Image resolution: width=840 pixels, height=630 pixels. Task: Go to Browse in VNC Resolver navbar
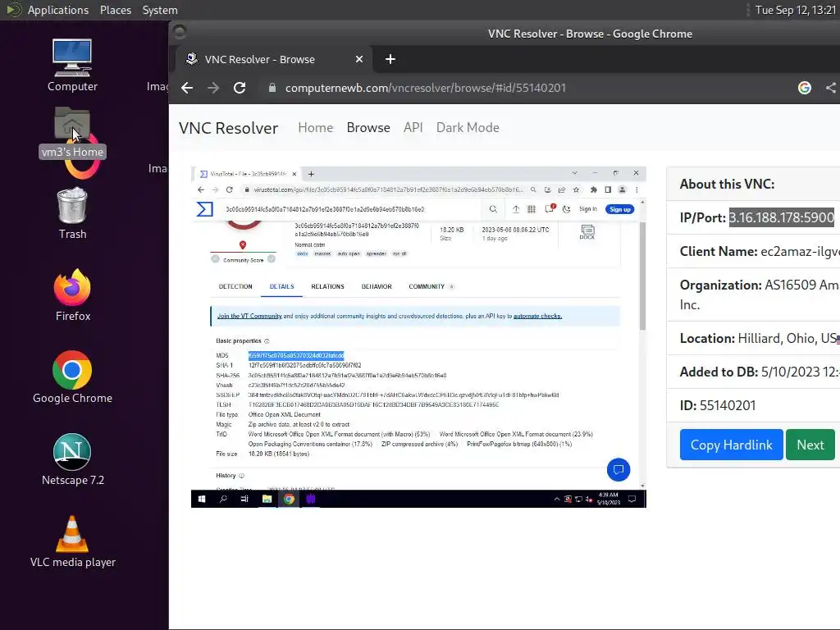[x=368, y=127]
